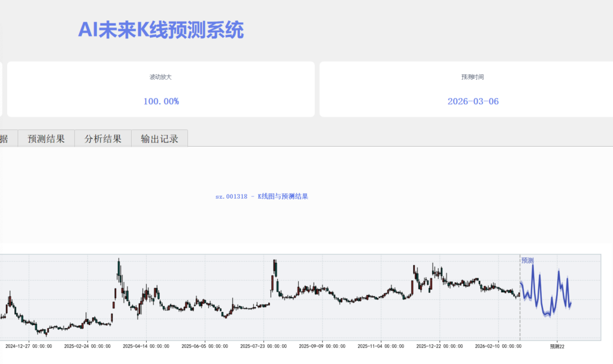This screenshot has width=613, height=364.
Task: Click the 波动放大 card label
Action: 161,77
